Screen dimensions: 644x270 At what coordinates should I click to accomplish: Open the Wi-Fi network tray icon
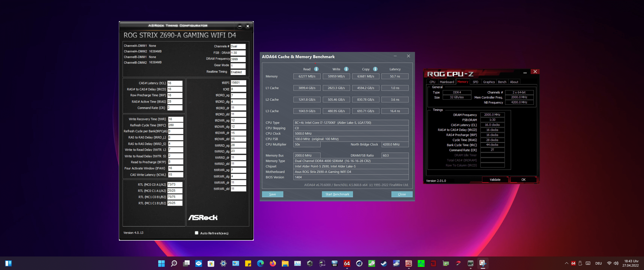(609, 263)
